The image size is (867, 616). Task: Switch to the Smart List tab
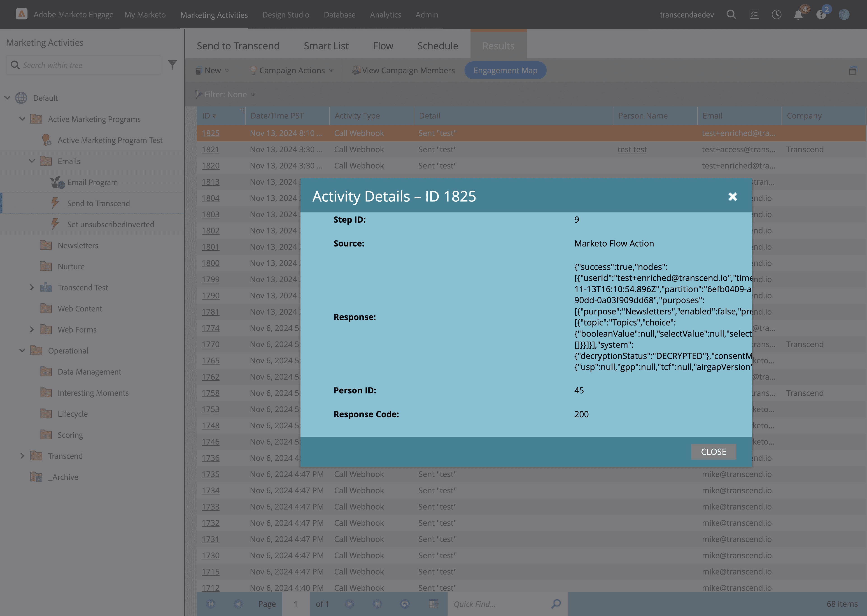point(326,46)
